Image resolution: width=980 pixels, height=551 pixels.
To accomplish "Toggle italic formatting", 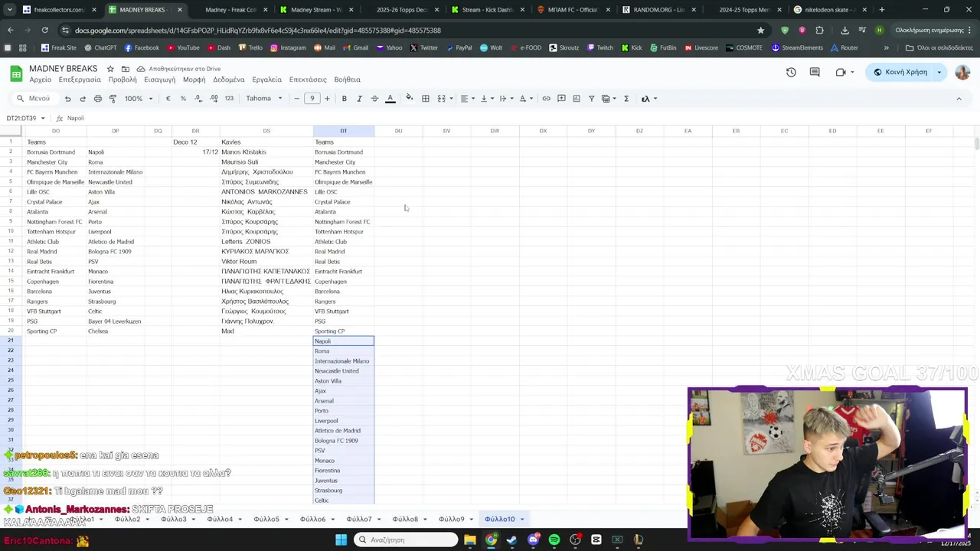I will coord(359,99).
